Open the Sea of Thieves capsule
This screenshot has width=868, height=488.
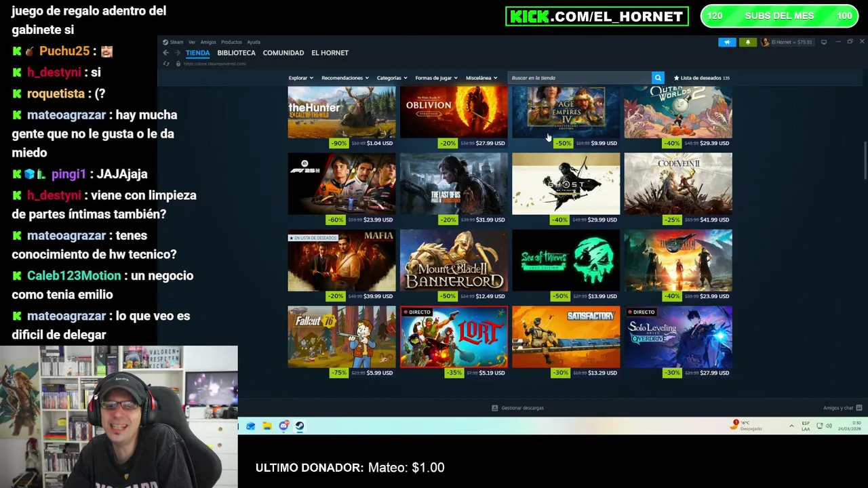[566, 260]
